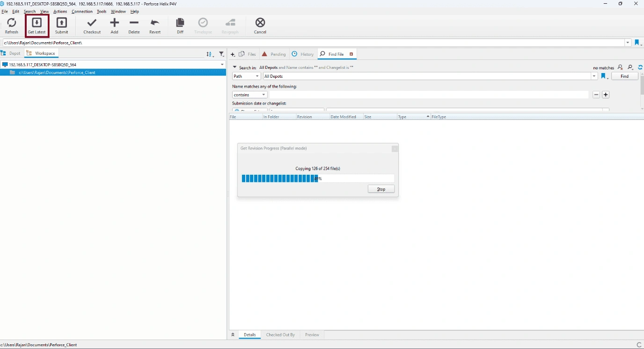Viewport: 644px width, 349px height.
Task: Switch to the Depot tab
Action: point(11,53)
